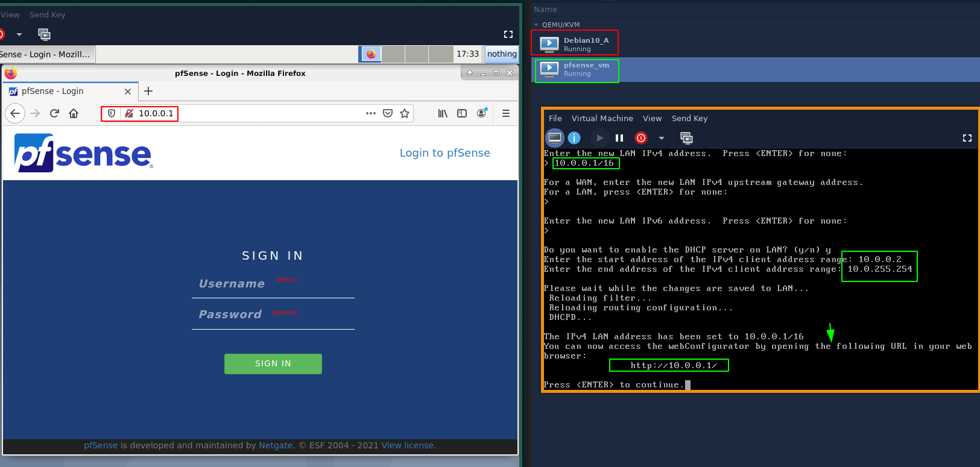Viewport: 980px width, 467px height.
Task: Click the clock showing 17:33
Action: tap(467, 54)
